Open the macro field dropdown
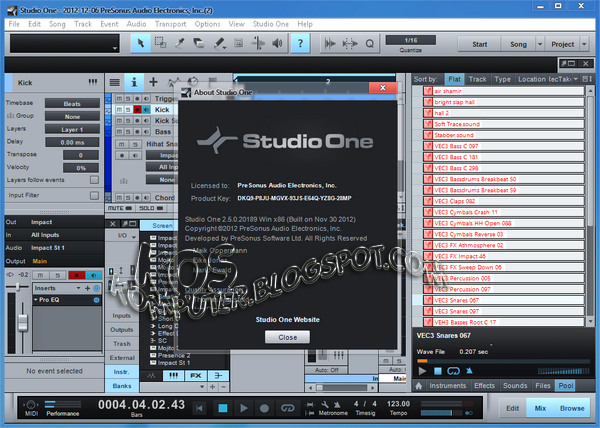600x428 pixels. [115, 48]
